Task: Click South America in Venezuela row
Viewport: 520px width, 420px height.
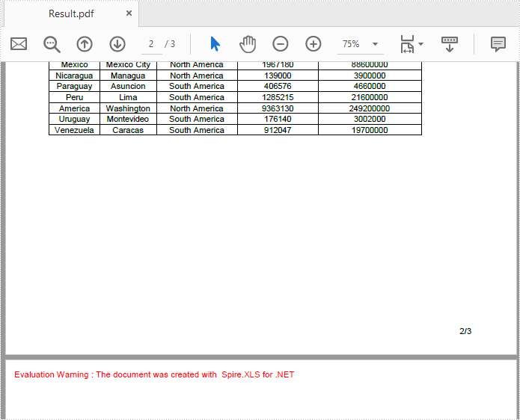Action: (x=197, y=130)
